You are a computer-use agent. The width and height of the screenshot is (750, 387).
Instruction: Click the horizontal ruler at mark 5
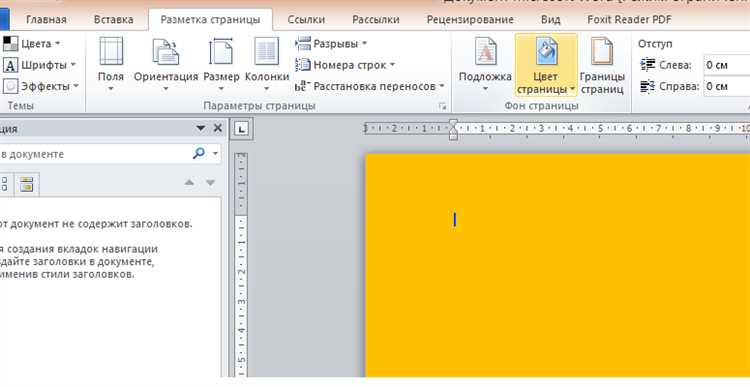pos(599,128)
